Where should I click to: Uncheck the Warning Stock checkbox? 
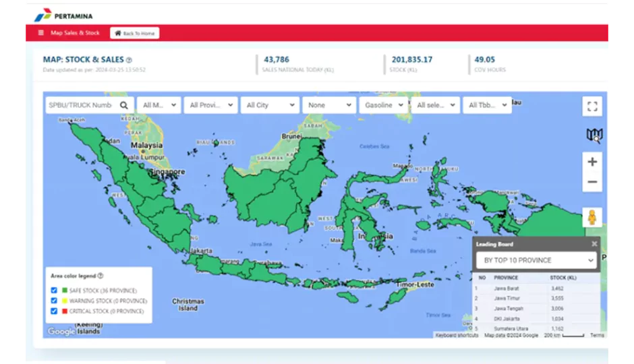click(54, 301)
